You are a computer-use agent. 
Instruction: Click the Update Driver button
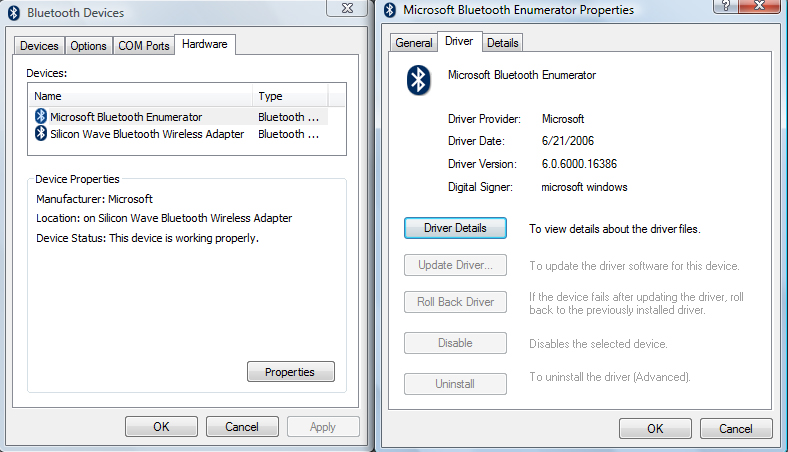tap(455, 265)
